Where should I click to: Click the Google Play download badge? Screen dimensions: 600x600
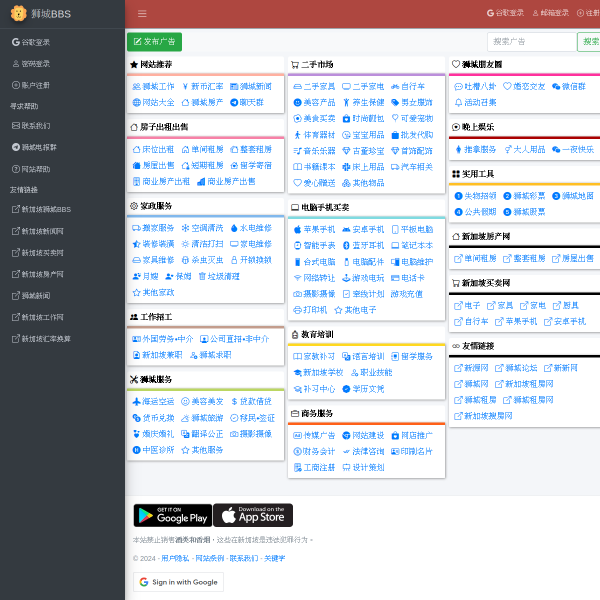[172, 515]
